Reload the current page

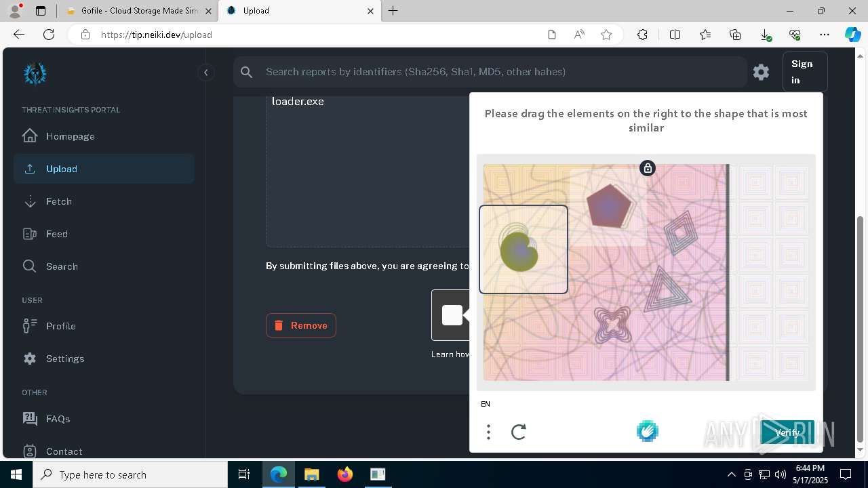(49, 35)
